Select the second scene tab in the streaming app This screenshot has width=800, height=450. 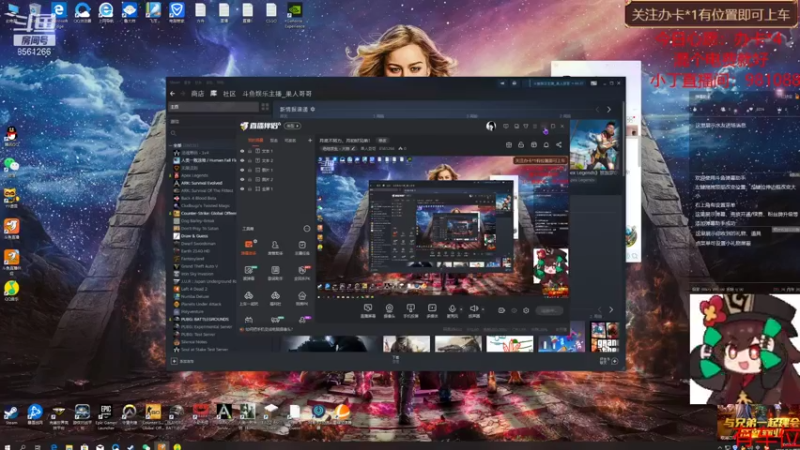[x=274, y=140]
